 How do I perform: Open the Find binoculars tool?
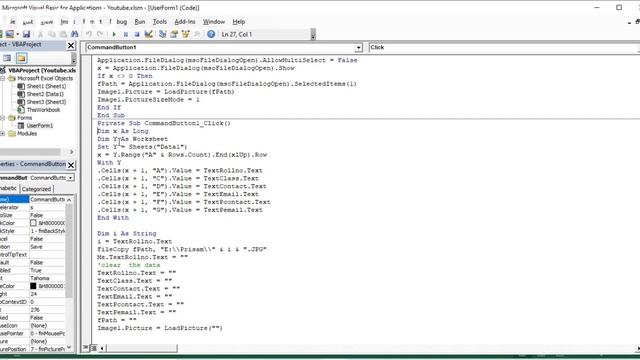point(75,34)
